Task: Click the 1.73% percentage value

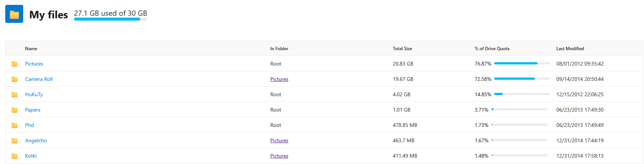Action: [x=481, y=125]
